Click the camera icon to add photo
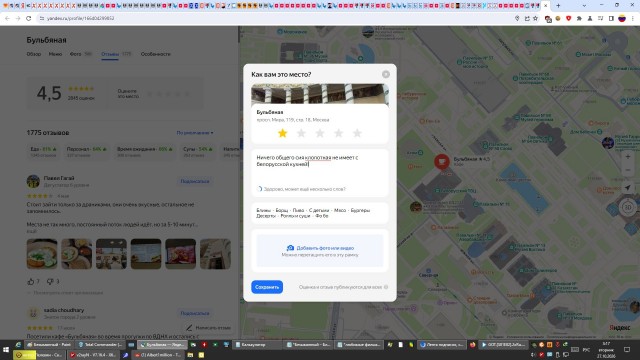This screenshot has height=360, width=640. click(290, 248)
